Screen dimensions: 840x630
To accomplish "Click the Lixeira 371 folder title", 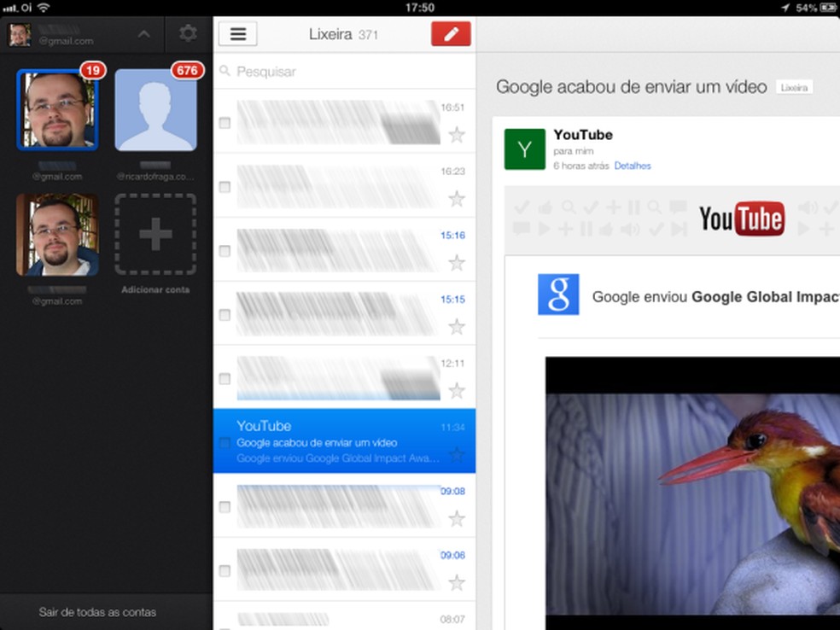I will point(343,35).
